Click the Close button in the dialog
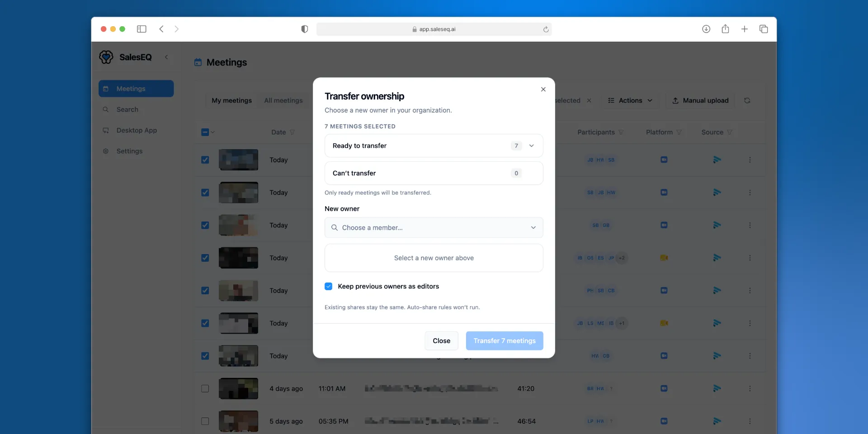The image size is (868, 434). [x=441, y=341]
